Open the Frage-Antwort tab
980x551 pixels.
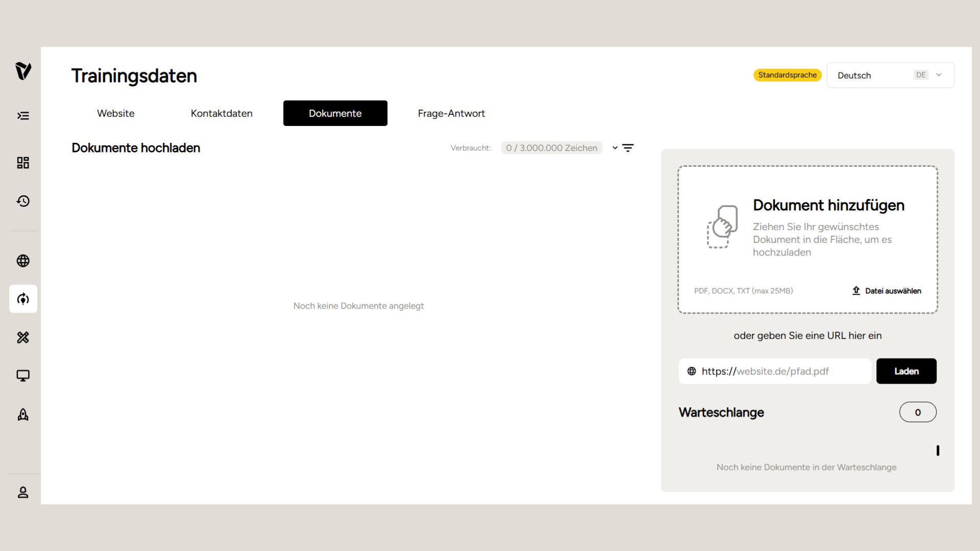[451, 113]
